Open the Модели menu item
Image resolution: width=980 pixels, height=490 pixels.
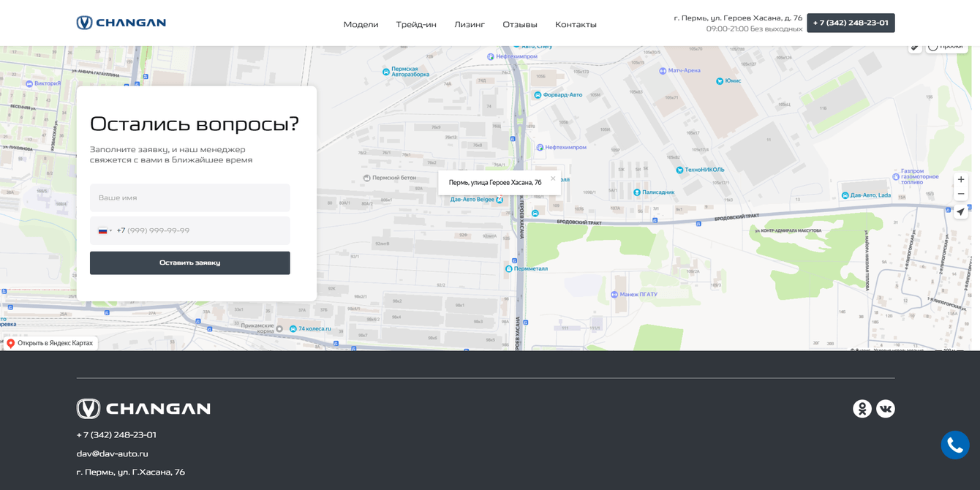pos(361,24)
